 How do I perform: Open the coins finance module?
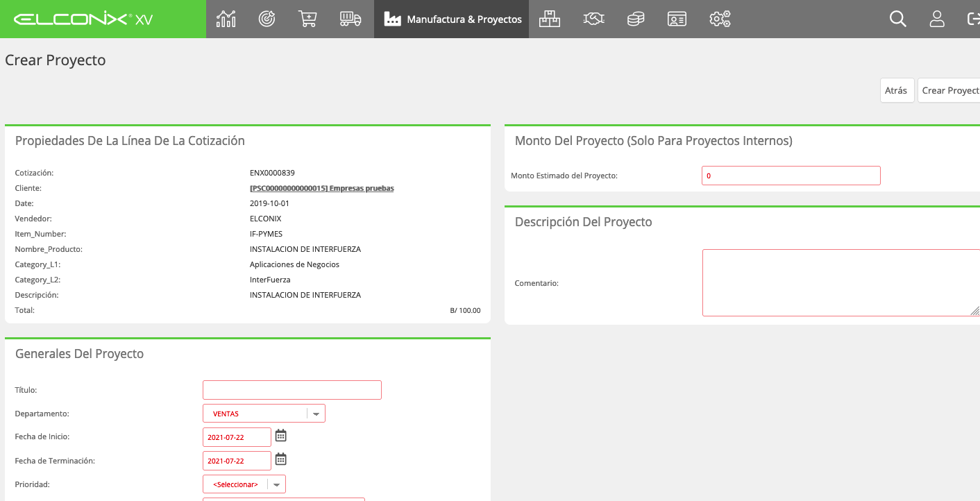[x=636, y=19]
